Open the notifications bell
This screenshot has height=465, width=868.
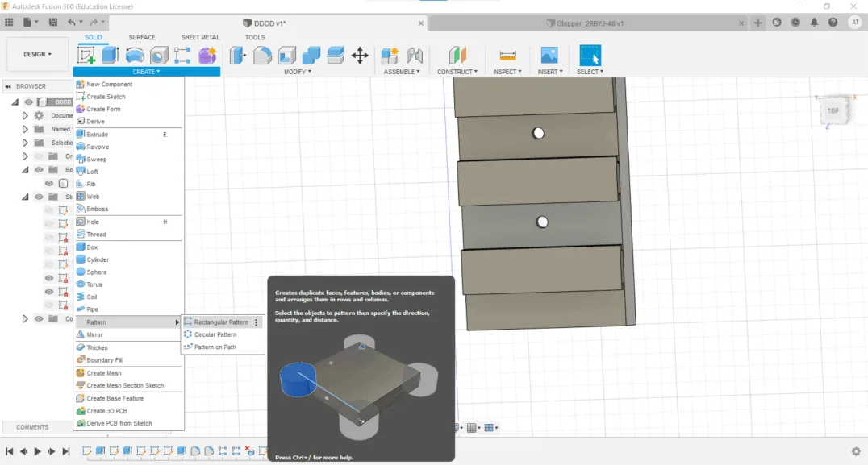point(814,23)
